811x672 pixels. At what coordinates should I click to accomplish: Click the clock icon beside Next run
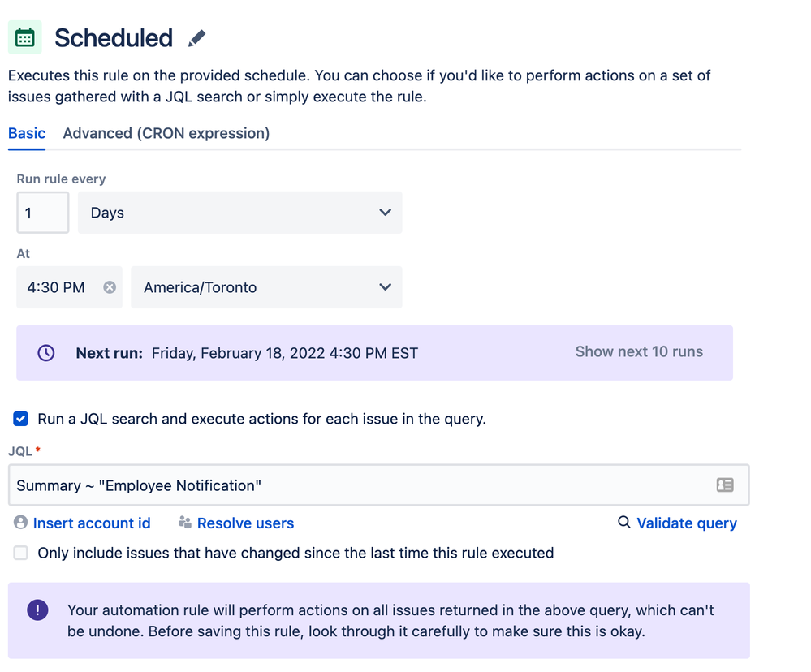[x=46, y=353]
